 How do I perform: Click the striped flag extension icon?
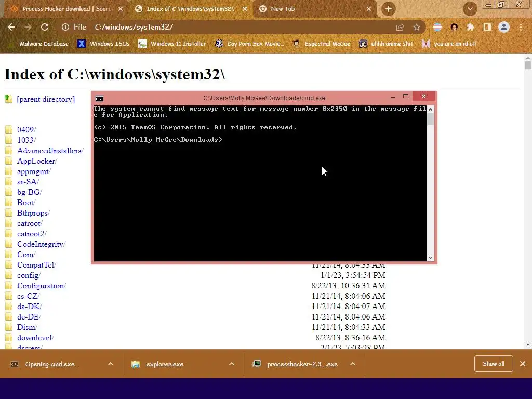(437, 27)
